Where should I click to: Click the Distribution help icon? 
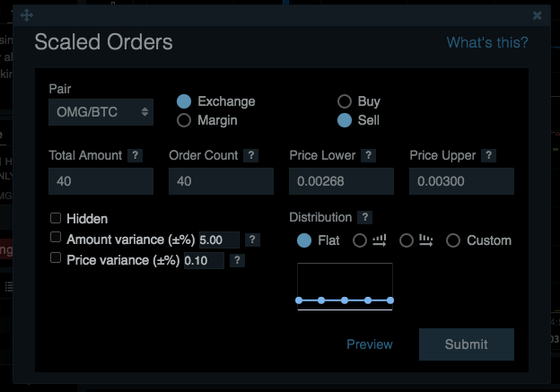(x=363, y=217)
